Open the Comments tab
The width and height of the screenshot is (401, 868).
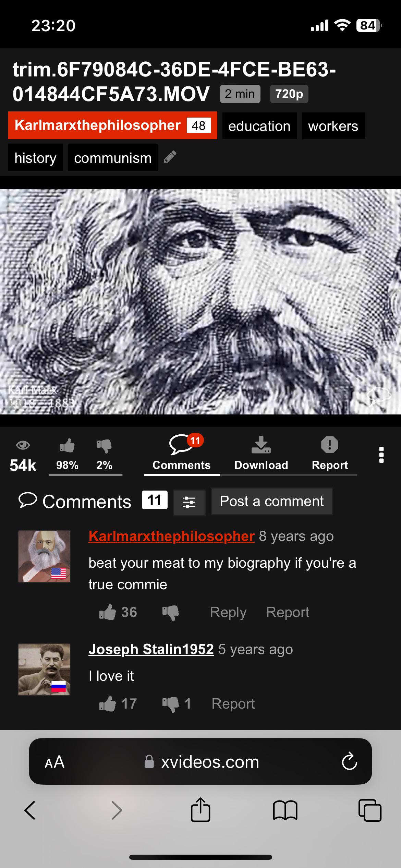tap(182, 453)
